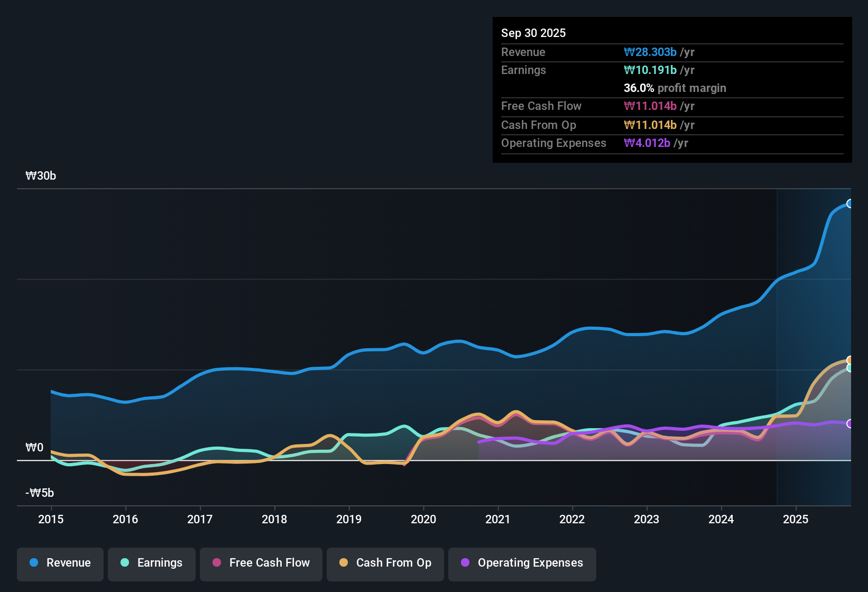Click the Revenue value ₩28.303b in tooltip
This screenshot has height=592, width=868.
(x=651, y=52)
